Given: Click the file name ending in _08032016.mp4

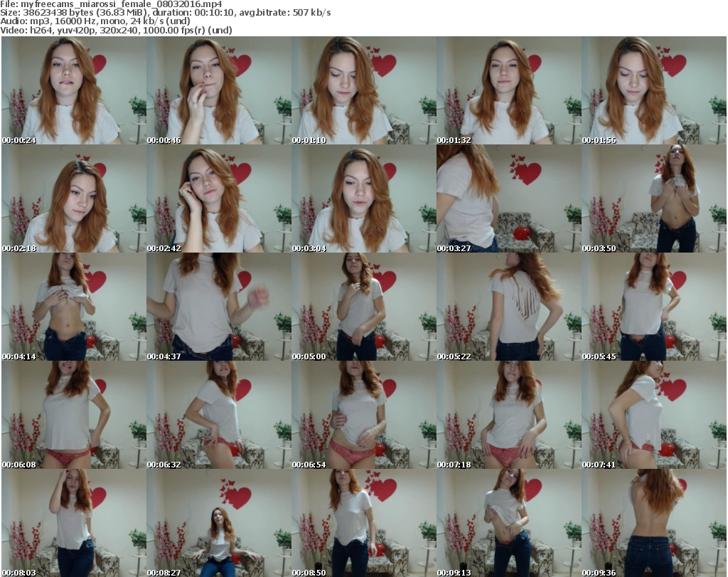Looking at the screenshot, I should pos(122,4).
